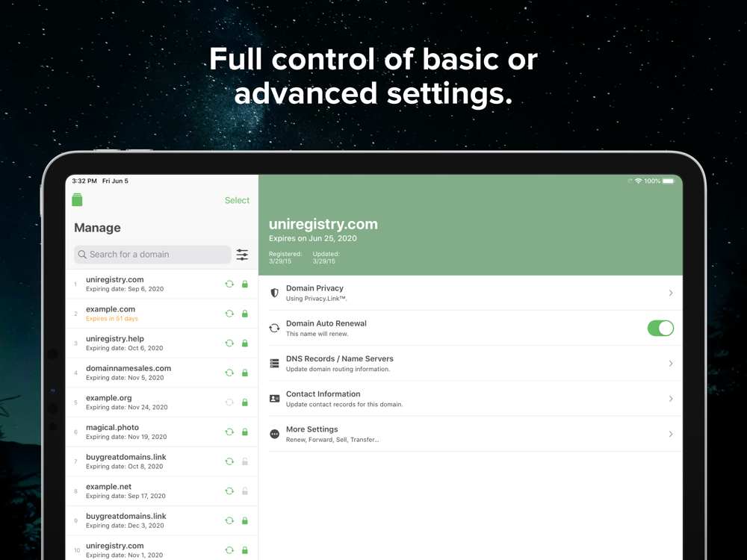Viewport: 747px width, 560px height.
Task: Click the uniregistry.com title in green header
Action: pos(323,224)
